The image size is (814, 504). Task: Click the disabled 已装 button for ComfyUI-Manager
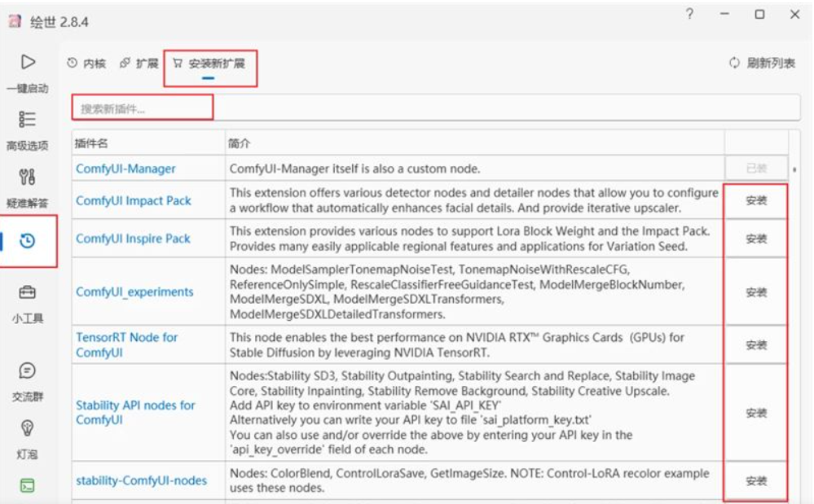(756, 168)
